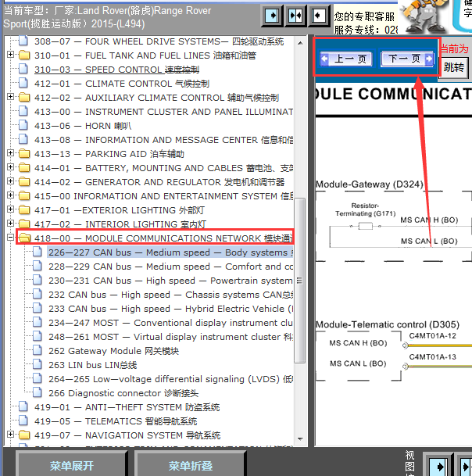Click Module-Telematic control (D305) label

click(388, 324)
